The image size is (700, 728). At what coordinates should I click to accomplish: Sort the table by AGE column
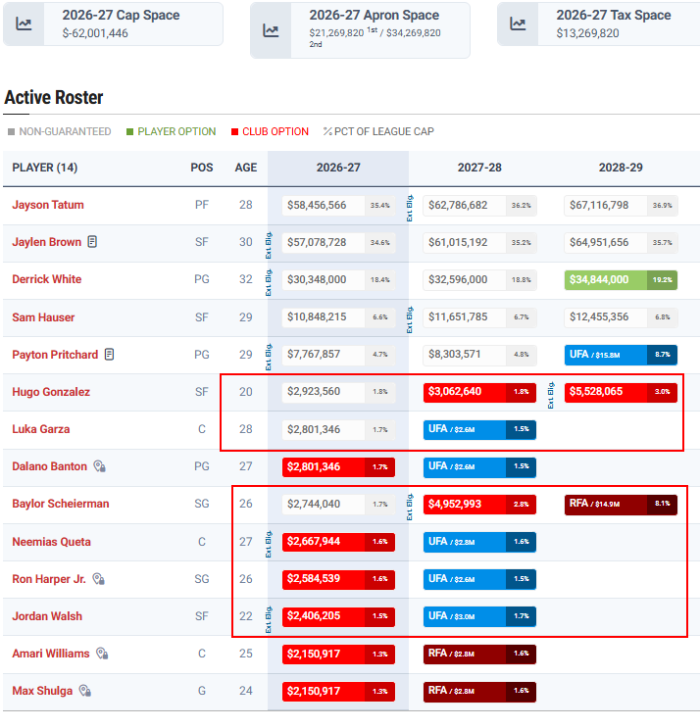(246, 168)
